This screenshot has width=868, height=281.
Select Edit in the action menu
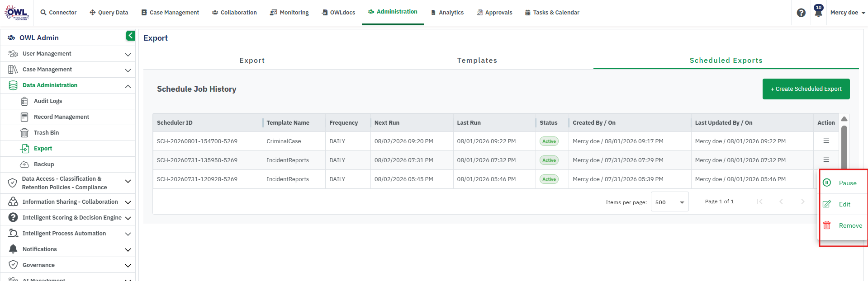[844, 204]
